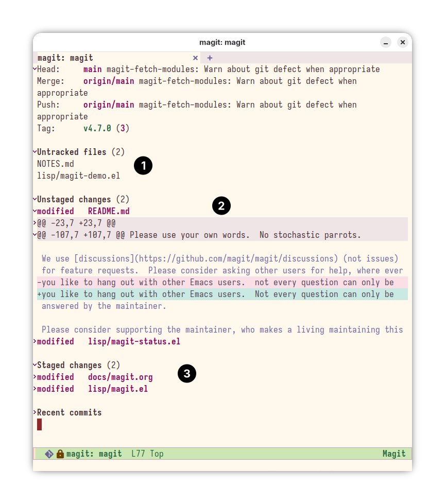Expand modified lisp/magit.el

(35, 389)
